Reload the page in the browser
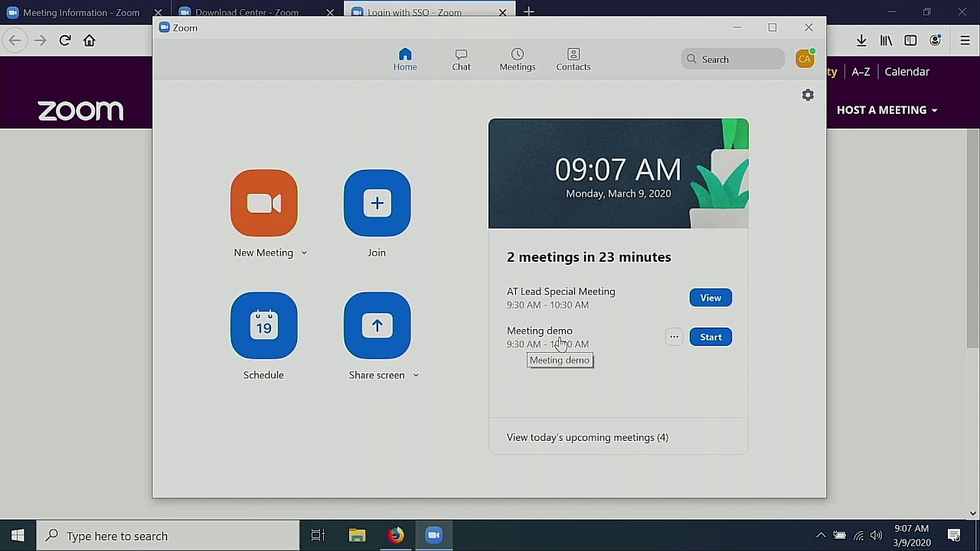 point(65,41)
